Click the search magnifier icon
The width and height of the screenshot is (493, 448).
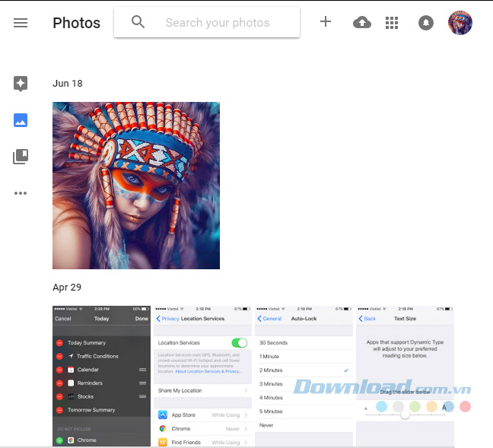[138, 22]
